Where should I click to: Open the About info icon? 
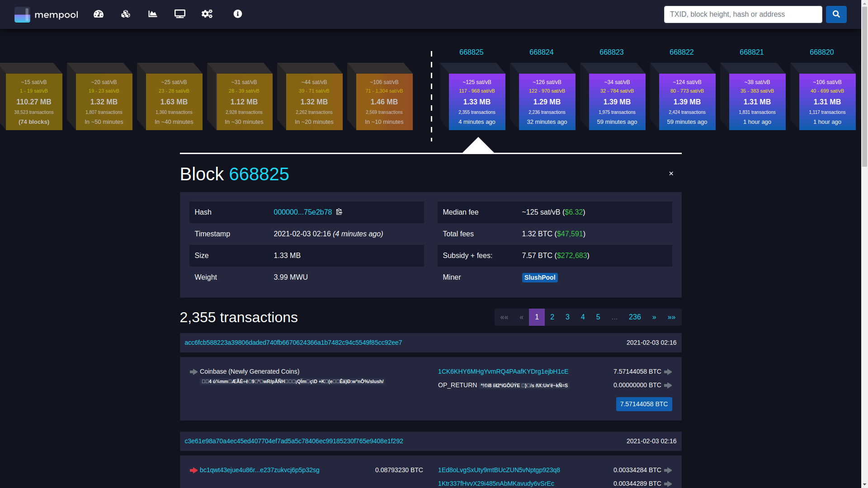(x=238, y=14)
